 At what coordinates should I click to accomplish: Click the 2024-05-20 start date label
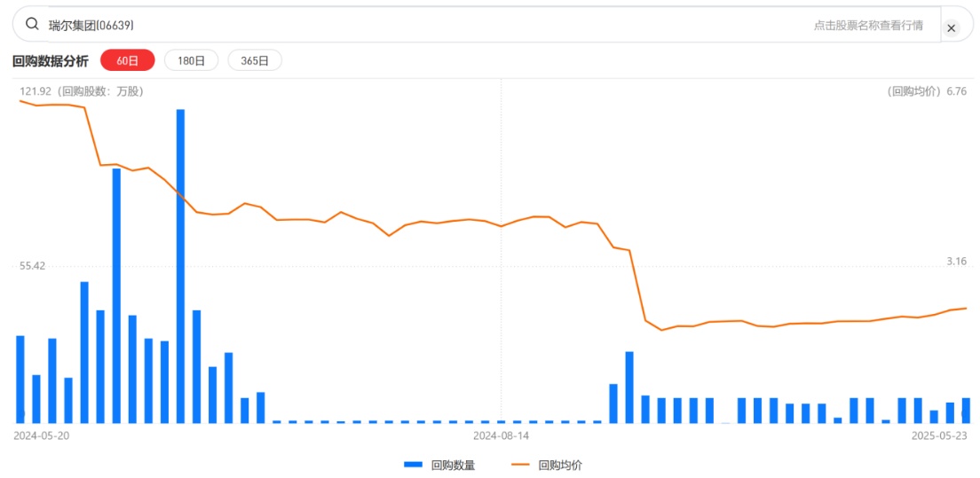coord(42,435)
